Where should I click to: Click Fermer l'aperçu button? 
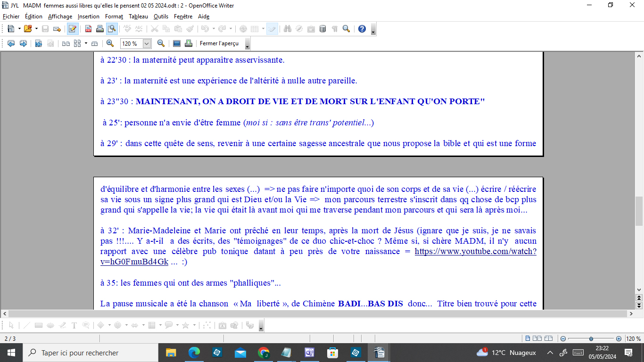pyautogui.click(x=219, y=43)
